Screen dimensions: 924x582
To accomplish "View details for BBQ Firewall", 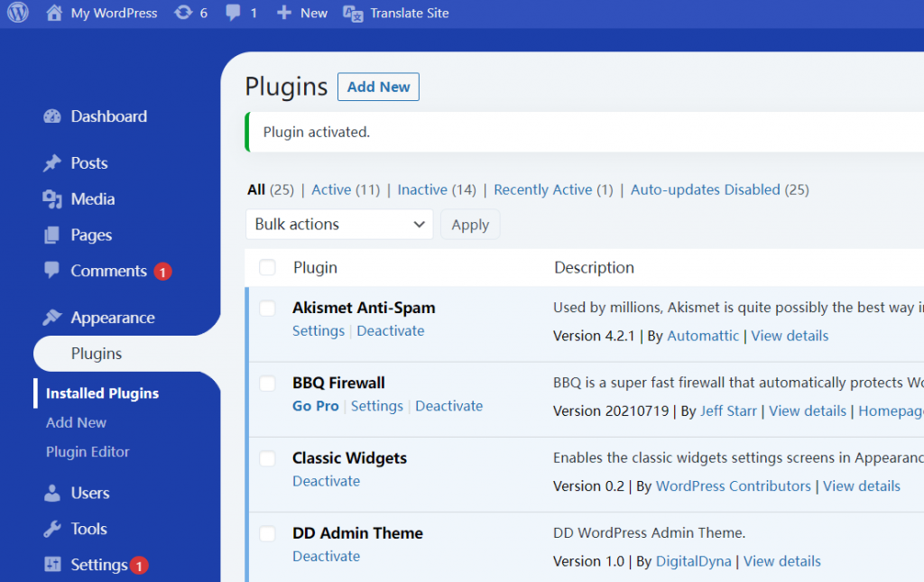I will pos(808,411).
